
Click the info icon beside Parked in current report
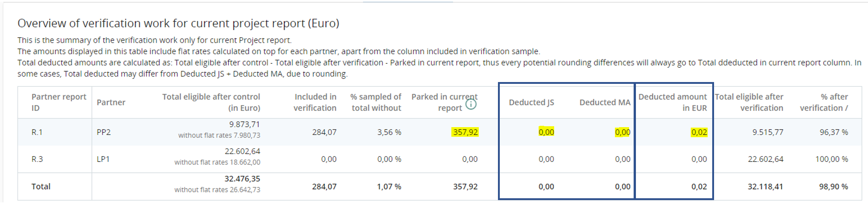pyautogui.click(x=471, y=105)
